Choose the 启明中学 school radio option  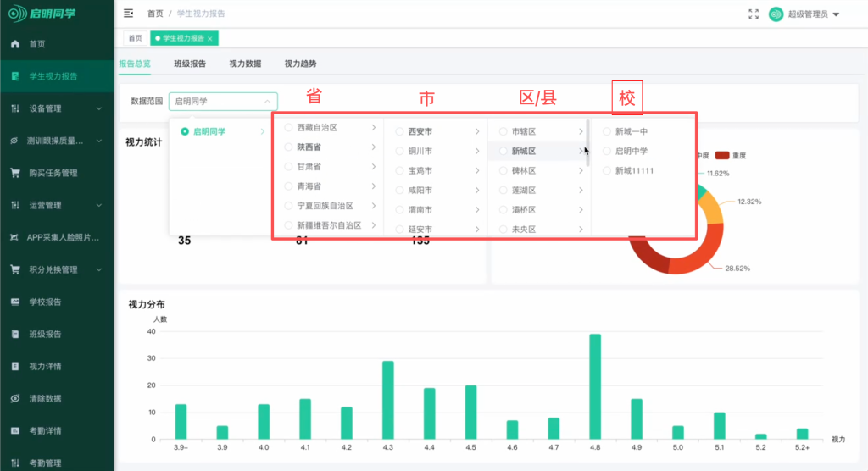[x=607, y=152]
